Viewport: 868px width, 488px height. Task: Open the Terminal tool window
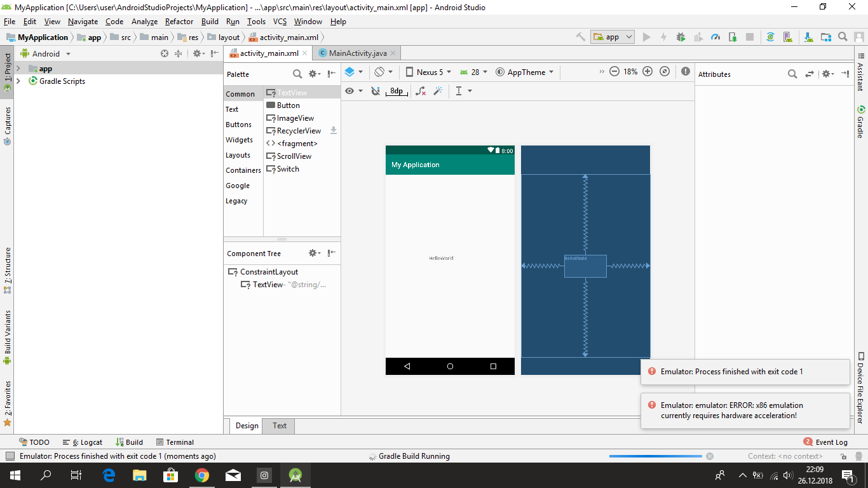174,442
